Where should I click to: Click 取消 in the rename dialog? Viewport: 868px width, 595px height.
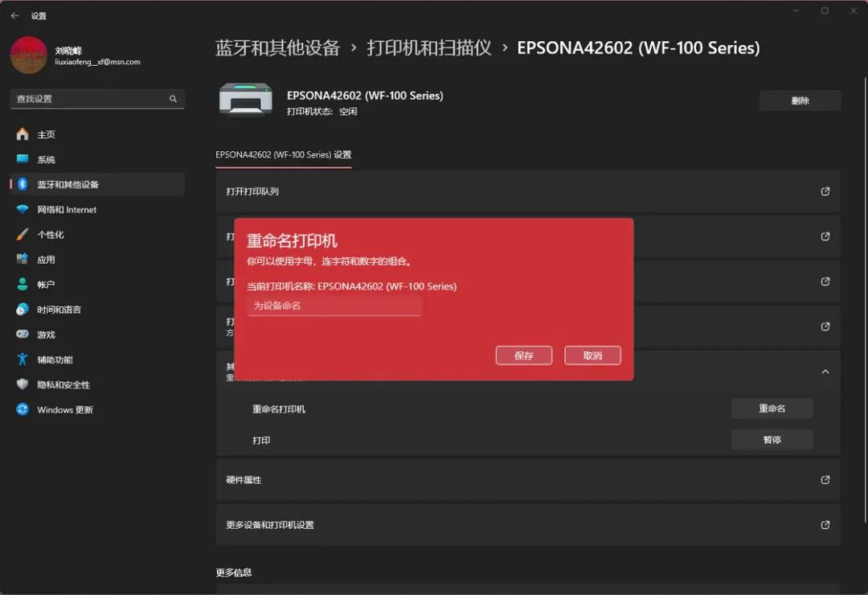coord(592,355)
